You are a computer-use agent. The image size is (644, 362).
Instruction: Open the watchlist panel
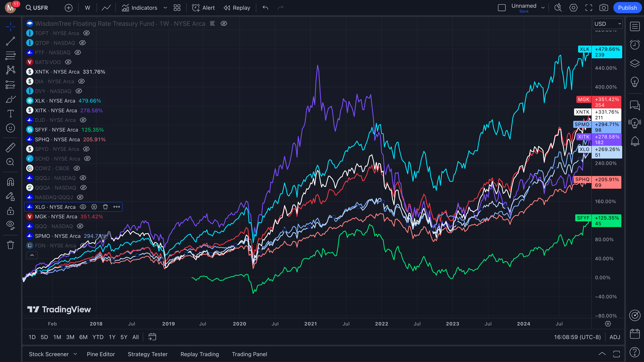pos(635,26)
